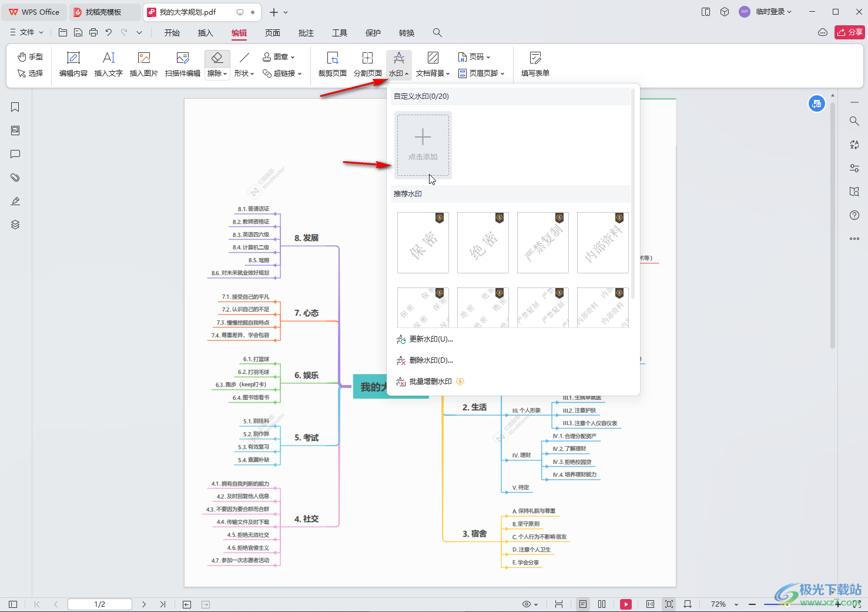Open the bookmark panel in left sidebar

coord(15,107)
